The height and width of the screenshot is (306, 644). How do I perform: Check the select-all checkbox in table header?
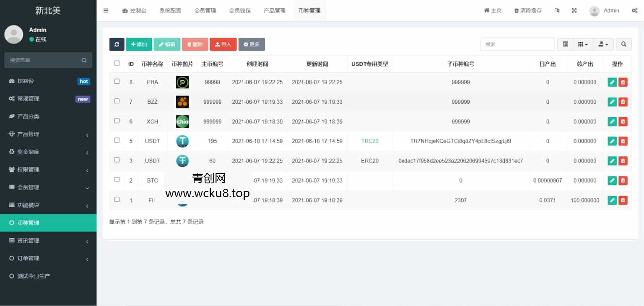click(117, 63)
